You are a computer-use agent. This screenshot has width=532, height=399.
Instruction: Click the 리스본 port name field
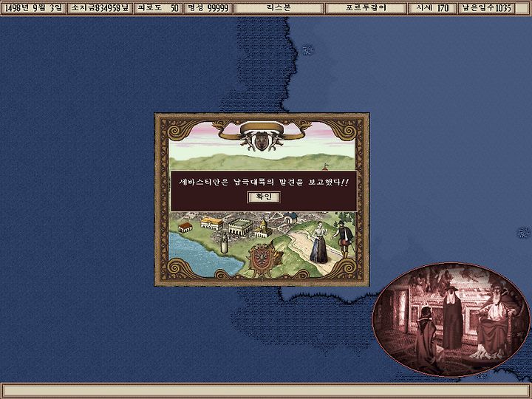coord(279,8)
